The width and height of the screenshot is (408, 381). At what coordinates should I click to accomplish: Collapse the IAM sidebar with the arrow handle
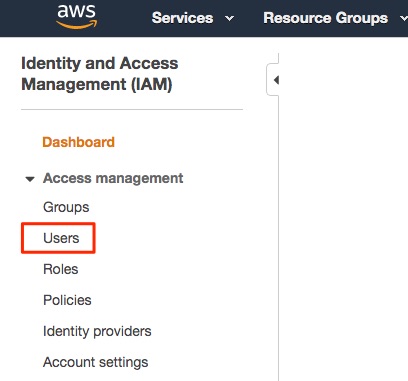tap(273, 80)
